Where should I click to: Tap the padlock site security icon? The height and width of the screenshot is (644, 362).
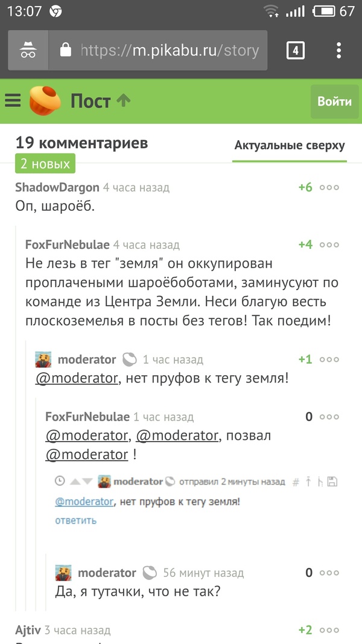(66, 50)
